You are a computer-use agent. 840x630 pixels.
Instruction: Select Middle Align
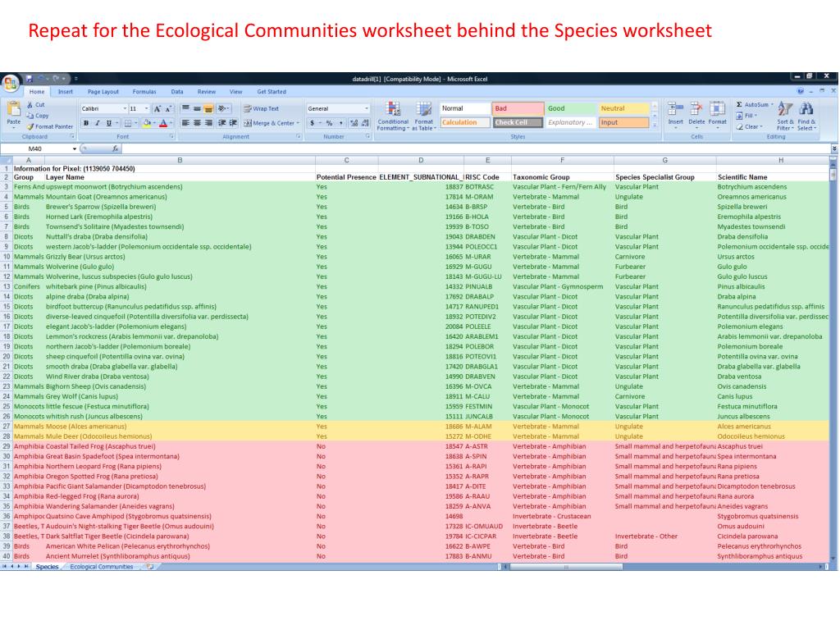[197, 109]
